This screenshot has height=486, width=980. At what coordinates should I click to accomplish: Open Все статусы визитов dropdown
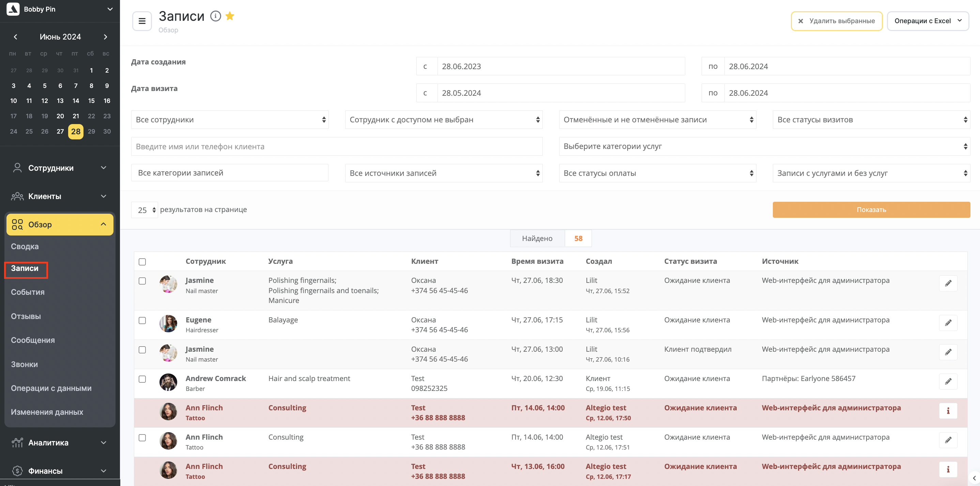coord(871,120)
